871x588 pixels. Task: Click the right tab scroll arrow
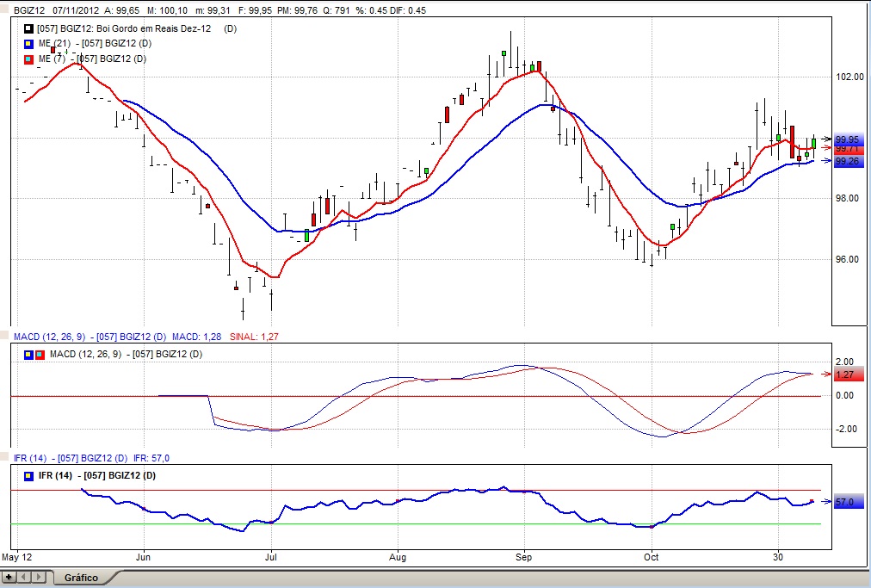40,577
